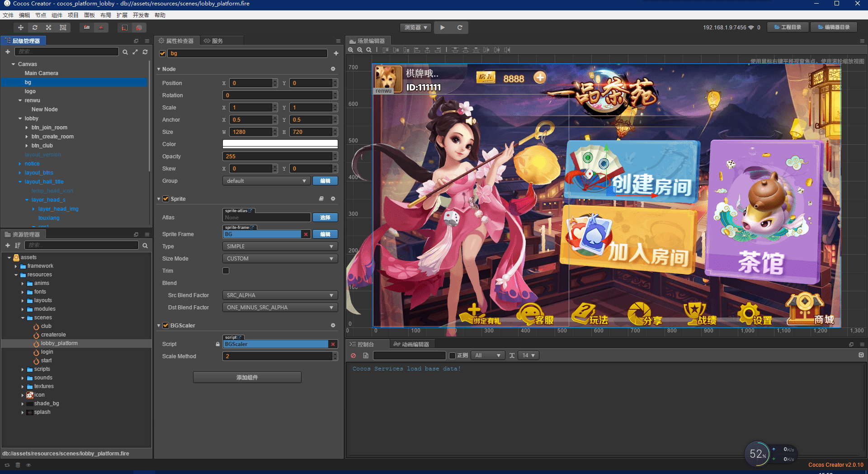The image size is (868, 474).
Task: Click 编辑 button next to Group
Action: pyautogui.click(x=325, y=181)
